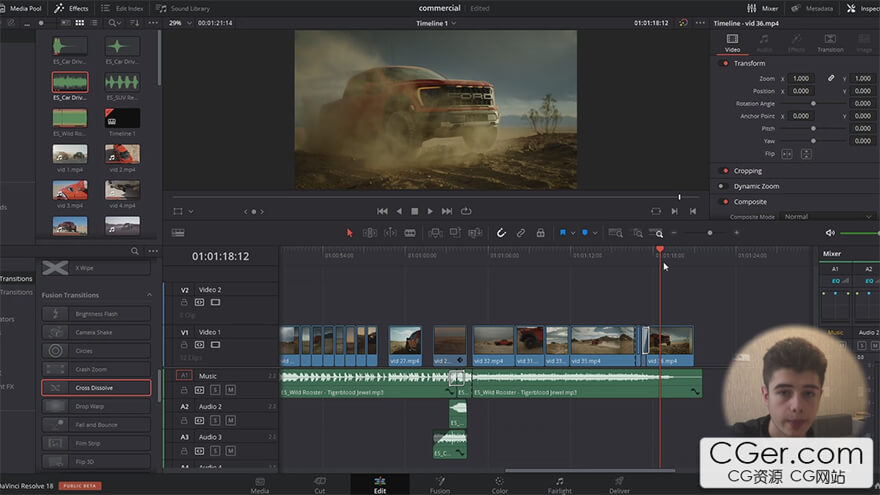The image size is (880, 495).
Task: Open the Edit Index panel
Action: [x=122, y=8]
